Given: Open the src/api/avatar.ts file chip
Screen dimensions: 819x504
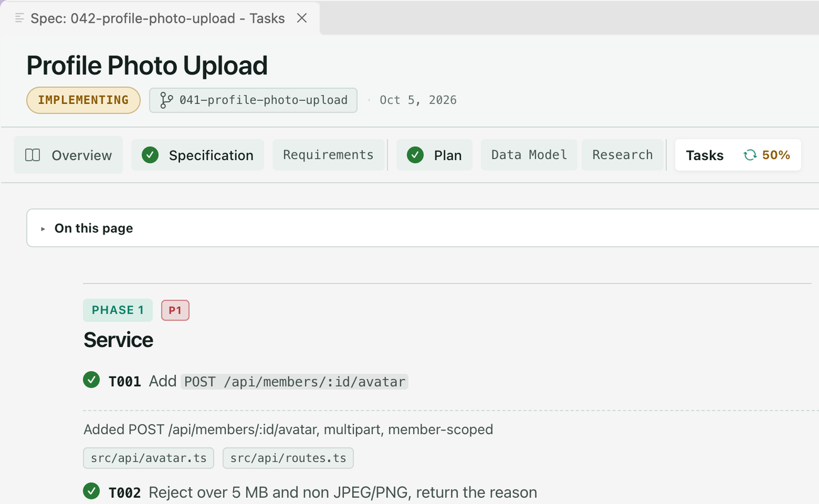Looking at the screenshot, I should [x=149, y=458].
